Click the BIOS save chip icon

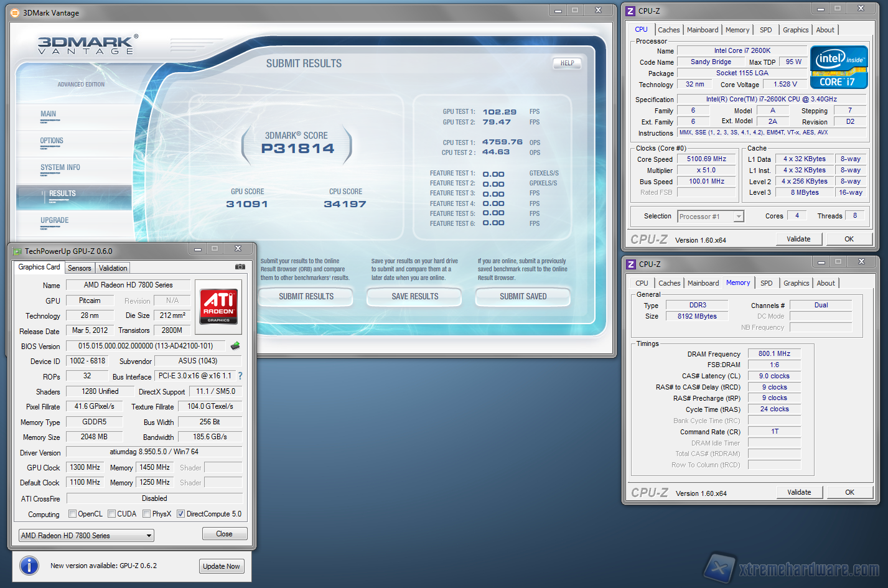coord(235,346)
